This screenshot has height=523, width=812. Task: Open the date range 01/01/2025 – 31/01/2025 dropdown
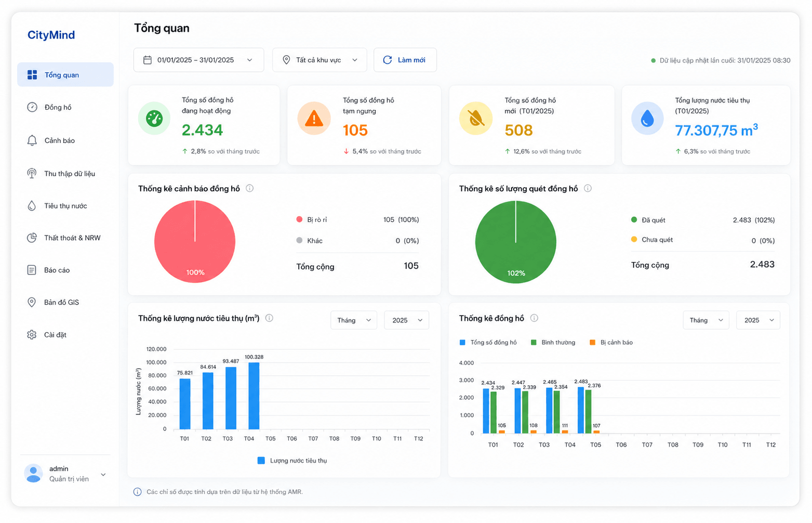coord(198,60)
